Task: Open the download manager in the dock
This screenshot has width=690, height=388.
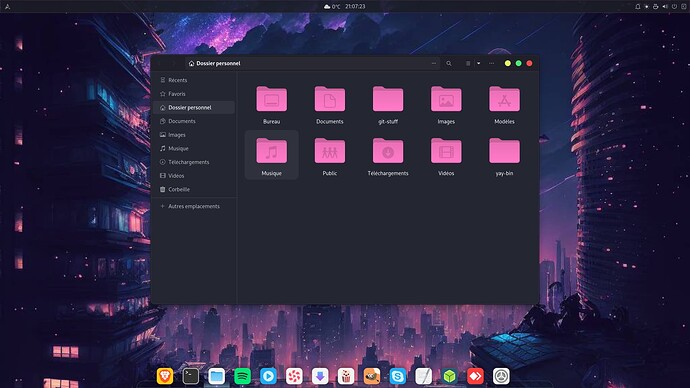Action: tap(320, 376)
